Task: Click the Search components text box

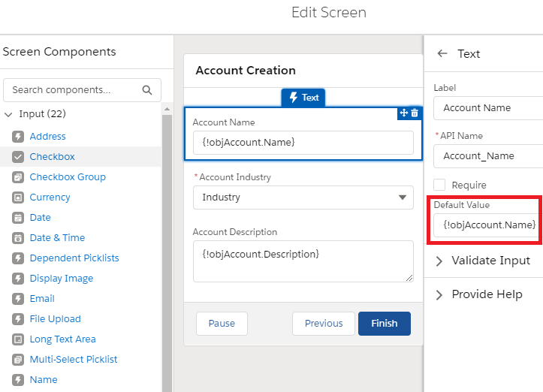Action: tap(74, 90)
